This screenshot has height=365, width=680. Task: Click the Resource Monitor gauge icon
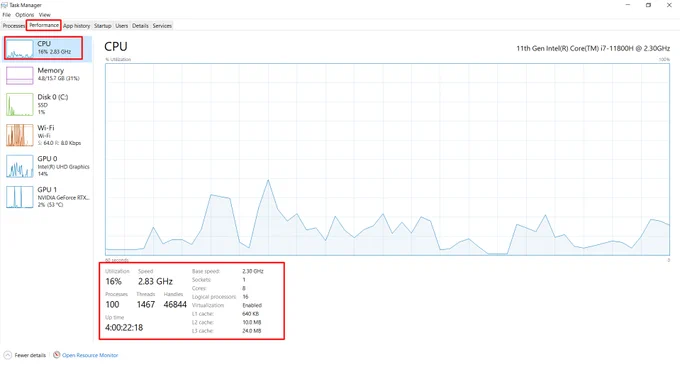(x=56, y=355)
